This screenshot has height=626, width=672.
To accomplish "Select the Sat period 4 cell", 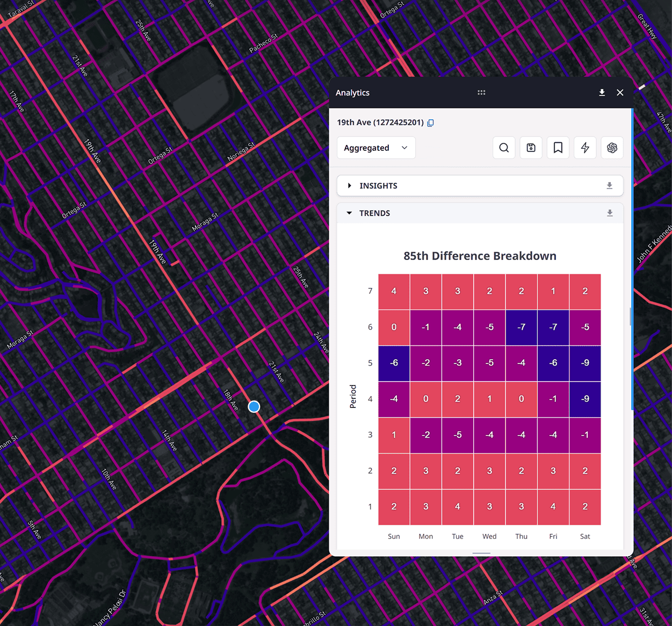I will [585, 399].
